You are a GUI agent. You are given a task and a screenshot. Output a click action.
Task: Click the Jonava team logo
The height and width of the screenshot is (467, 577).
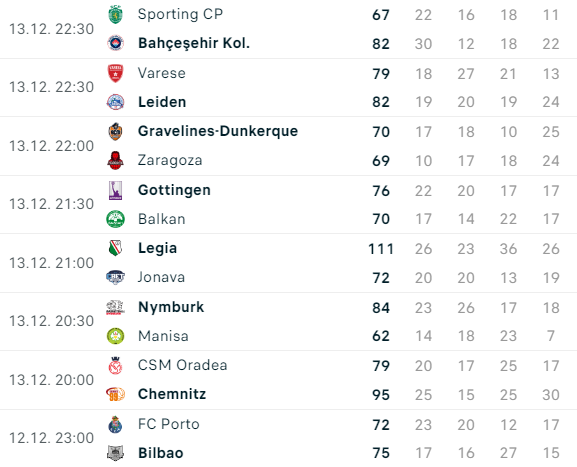pos(115,277)
